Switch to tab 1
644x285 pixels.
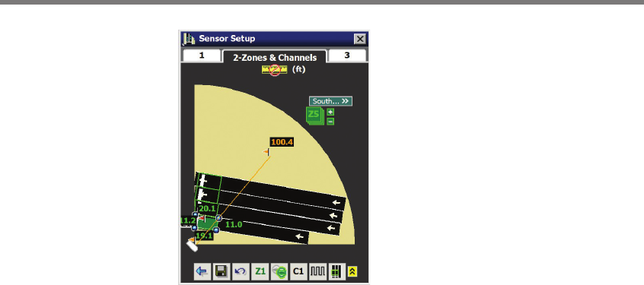[202, 55]
